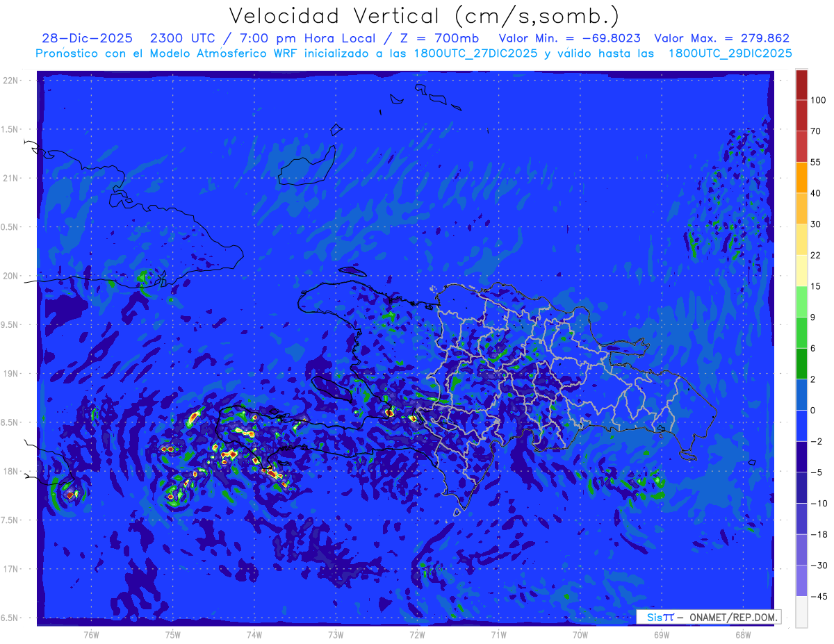This screenshot has height=644, width=834.
Task: Click the level 'Z = 700mb'
Action: pyautogui.click(x=441, y=38)
